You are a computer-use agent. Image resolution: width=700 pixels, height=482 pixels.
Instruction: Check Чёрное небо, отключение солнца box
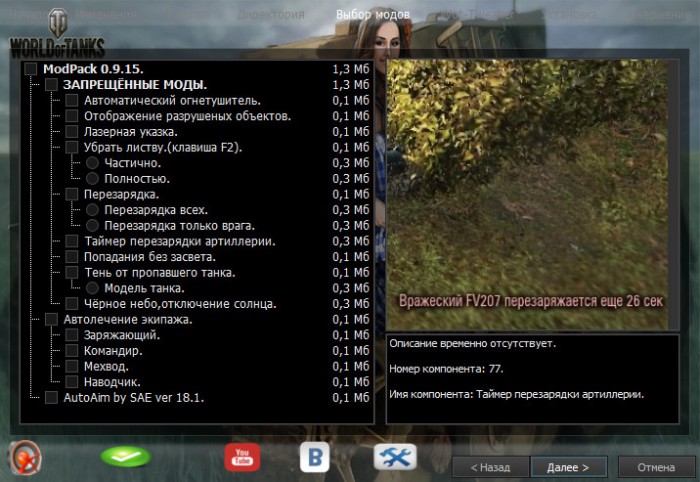(72, 304)
